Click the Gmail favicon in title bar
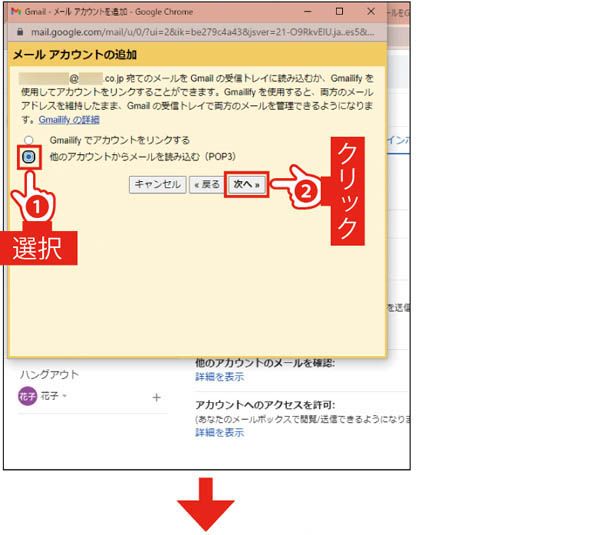The width and height of the screenshot is (600, 535). point(16,12)
